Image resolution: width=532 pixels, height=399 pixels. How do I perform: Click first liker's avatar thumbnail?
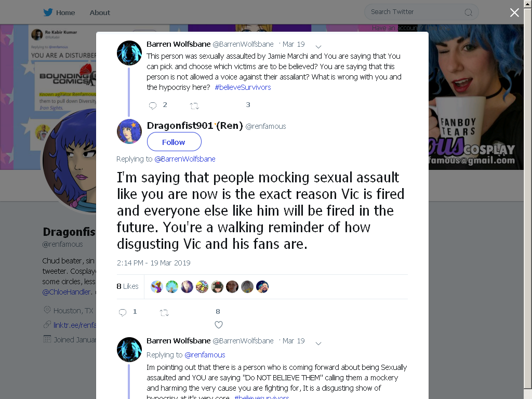click(x=157, y=287)
